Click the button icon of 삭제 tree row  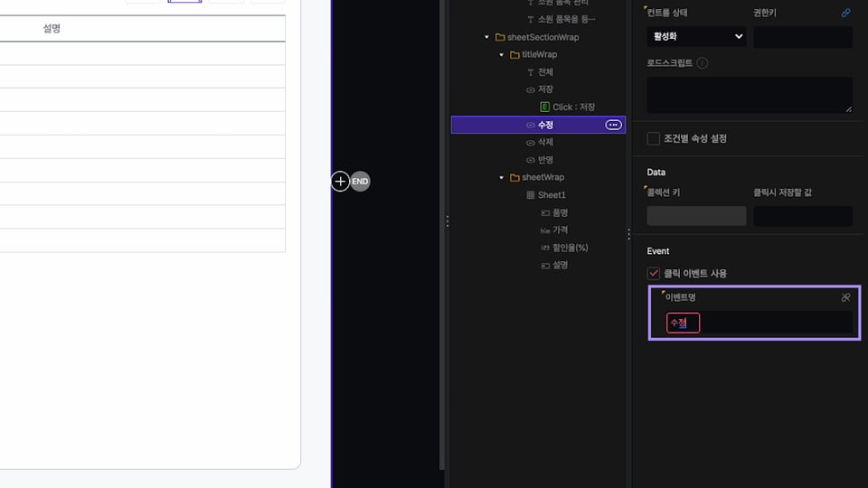[x=531, y=143]
